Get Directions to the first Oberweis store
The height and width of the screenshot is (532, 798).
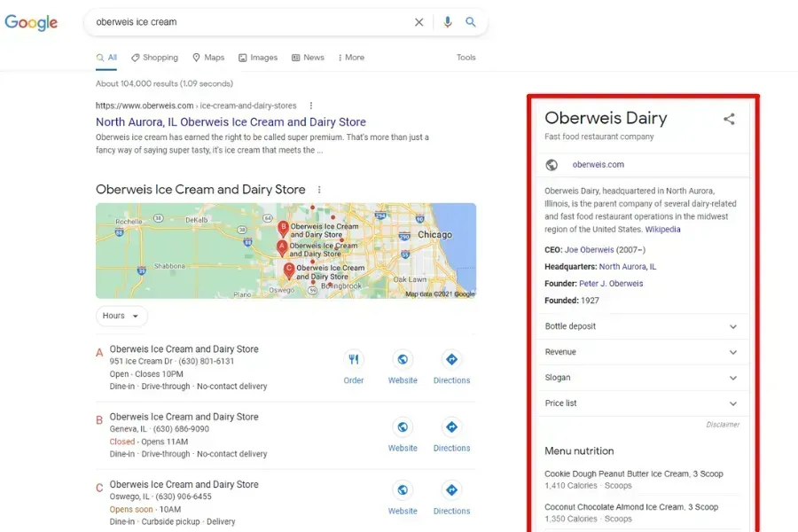(451, 359)
